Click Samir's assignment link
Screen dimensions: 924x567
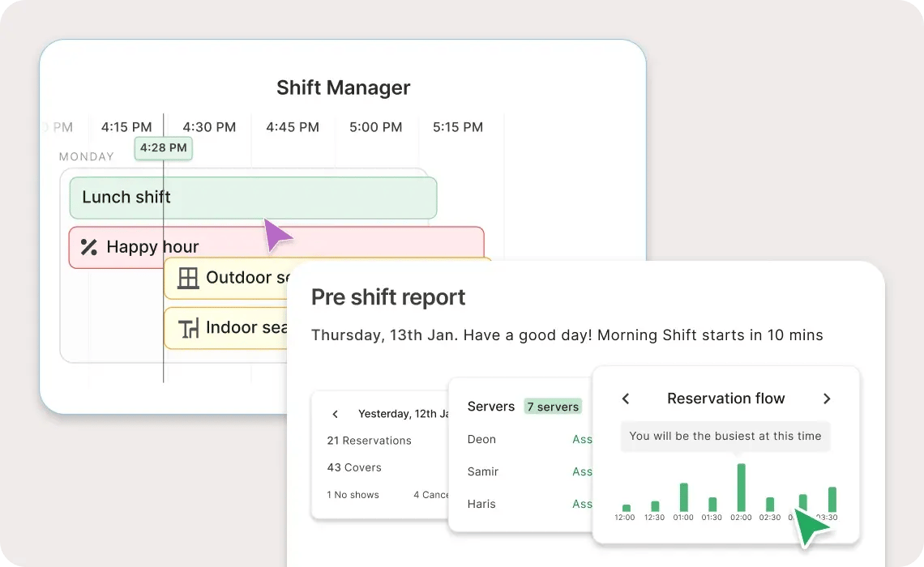(582, 471)
